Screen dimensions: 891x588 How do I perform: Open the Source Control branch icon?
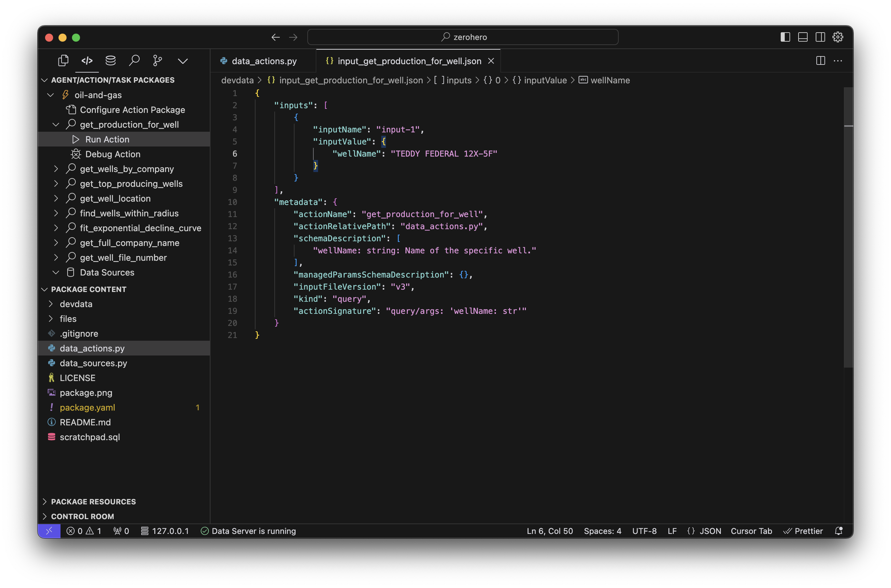click(158, 60)
